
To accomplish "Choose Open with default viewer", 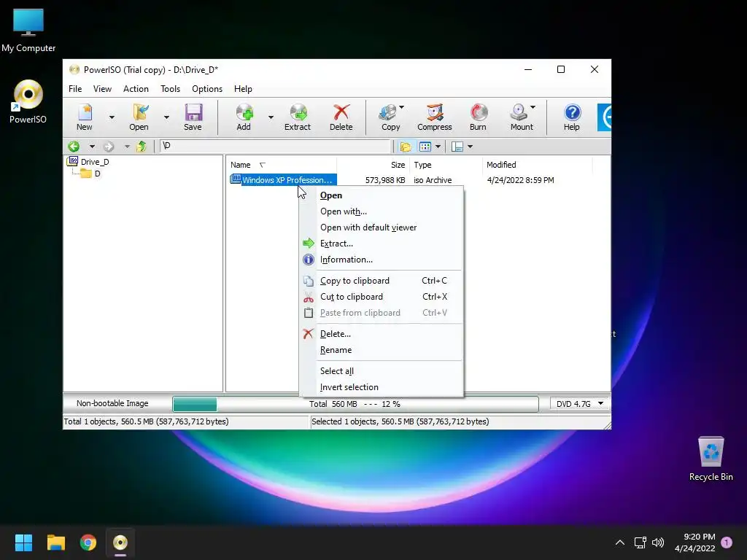I will pyautogui.click(x=381, y=227).
